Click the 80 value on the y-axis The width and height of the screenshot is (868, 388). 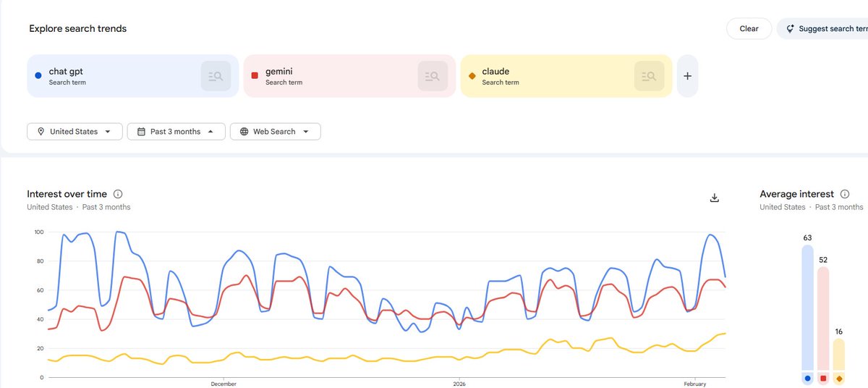tap(41, 261)
